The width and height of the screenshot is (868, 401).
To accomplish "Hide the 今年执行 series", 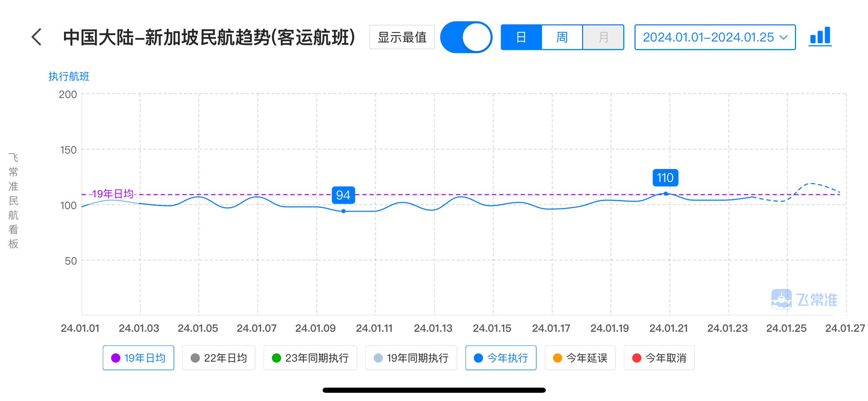I will pyautogui.click(x=501, y=358).
